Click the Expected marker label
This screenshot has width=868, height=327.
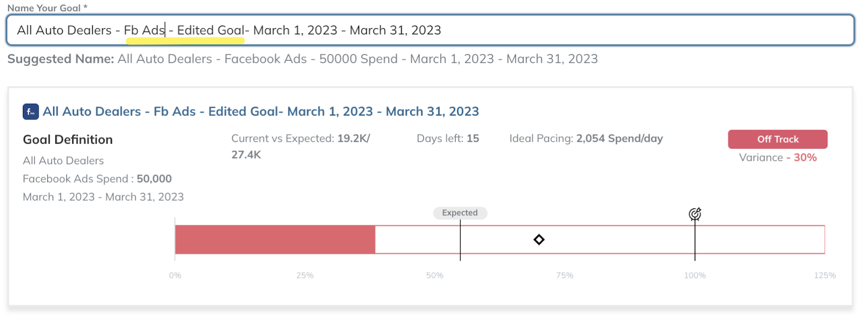pyautogui.click(x=459, y=213)
